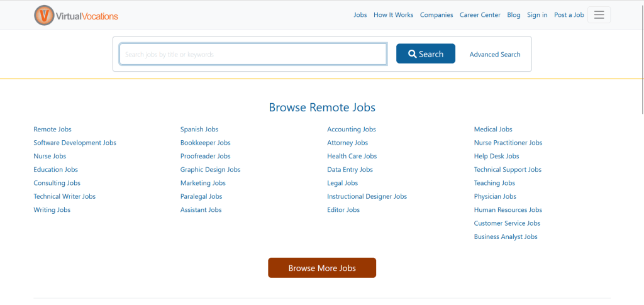The image size is (644, 305).
Task: Go to Companies in the navbar
Action: (x=436, y=14)
